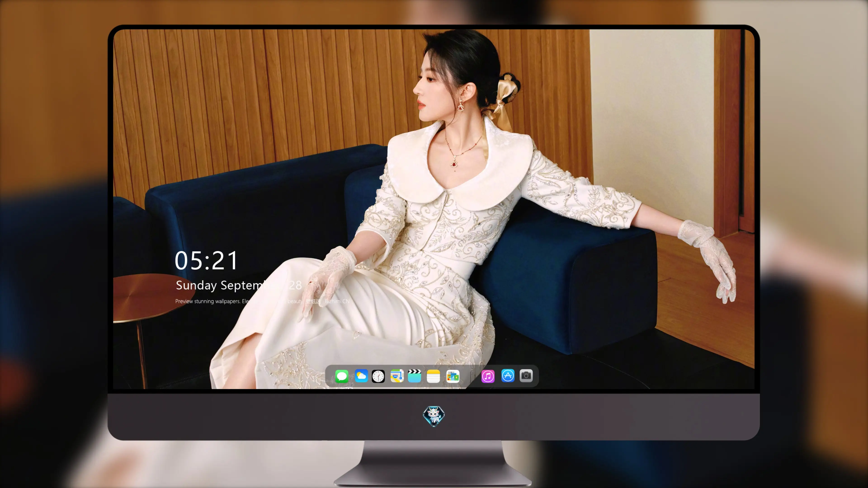Click the dragon mascot logo on the monitor chin
The height and width of the screenshot is (488, 868).
pos(434,416)
